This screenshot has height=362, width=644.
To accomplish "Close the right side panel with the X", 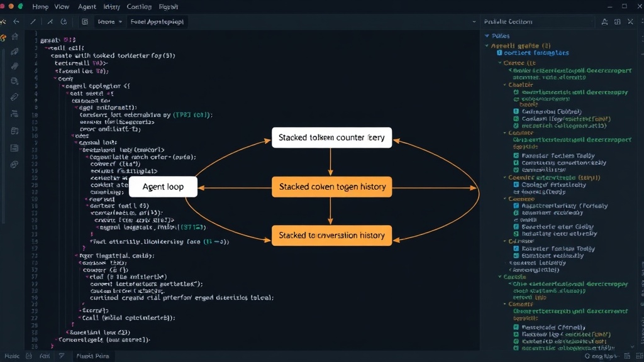I will tap(630, 22).
